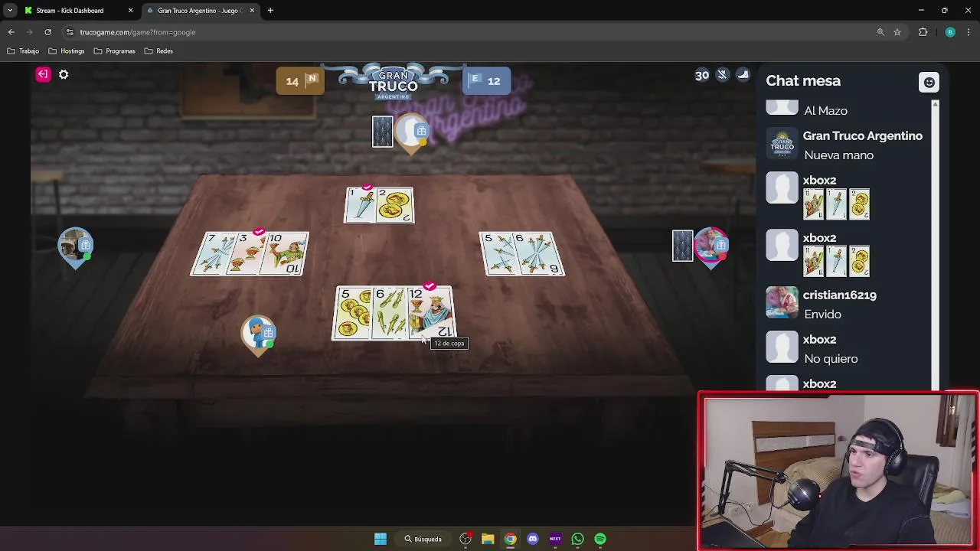Click cristian16219 avatar in chat
980x551 pixels.
(x=782, y=302)
